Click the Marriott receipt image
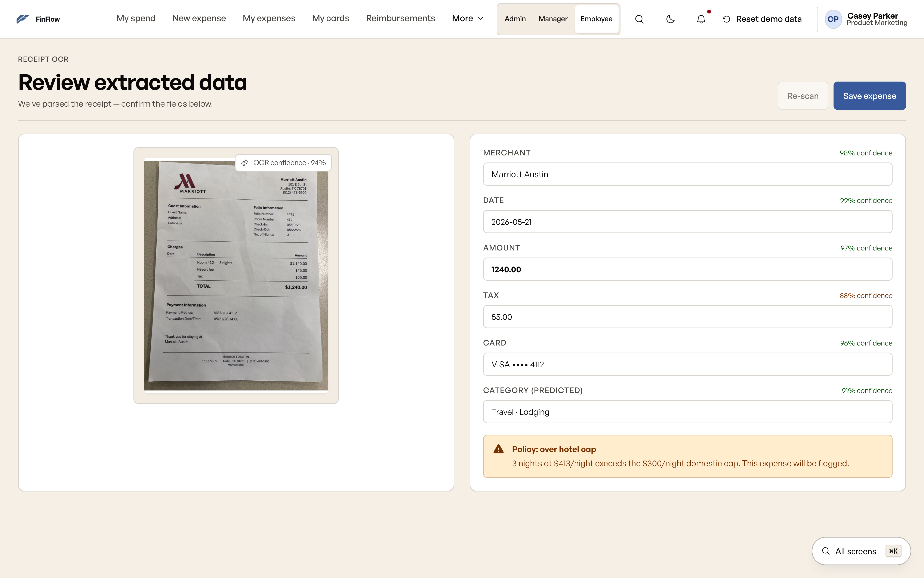This screenshot has width=924, height=578. pos(236,275)
